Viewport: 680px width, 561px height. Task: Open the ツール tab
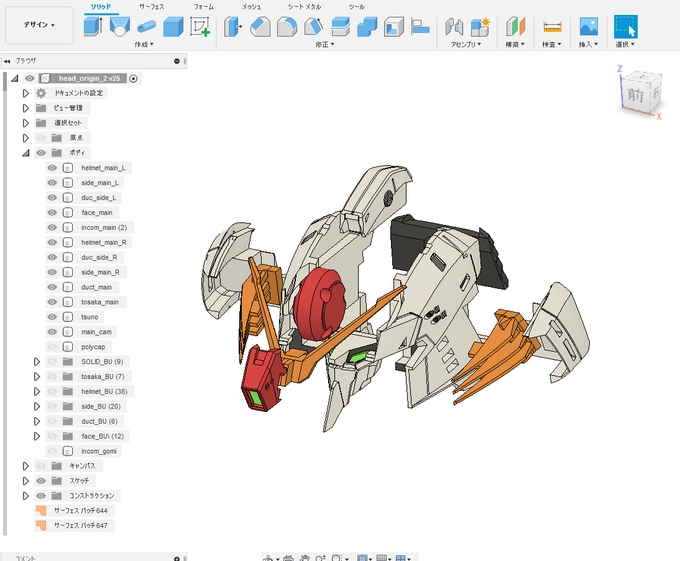pos(356,7)
